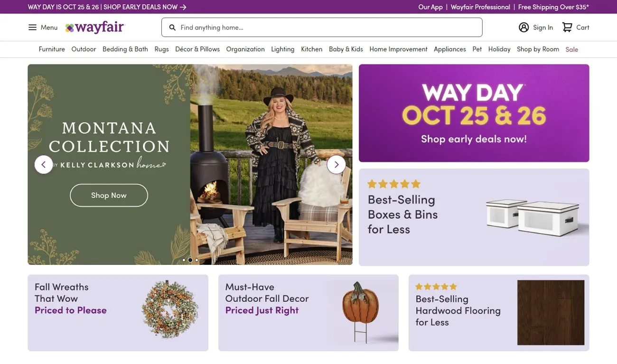Switch to the Sale section
The width and height of the screenshot is (617, 364).
click(571, 49)
